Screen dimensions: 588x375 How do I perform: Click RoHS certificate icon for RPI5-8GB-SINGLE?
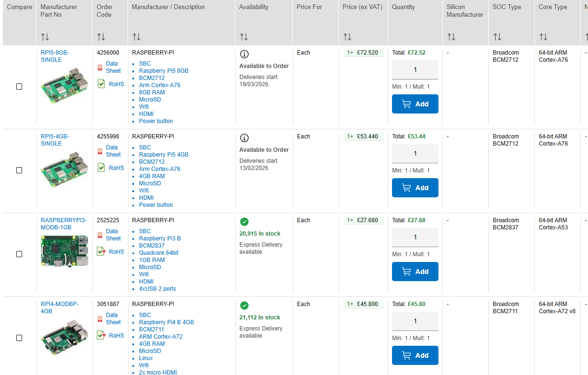click(x=101, y=83)
